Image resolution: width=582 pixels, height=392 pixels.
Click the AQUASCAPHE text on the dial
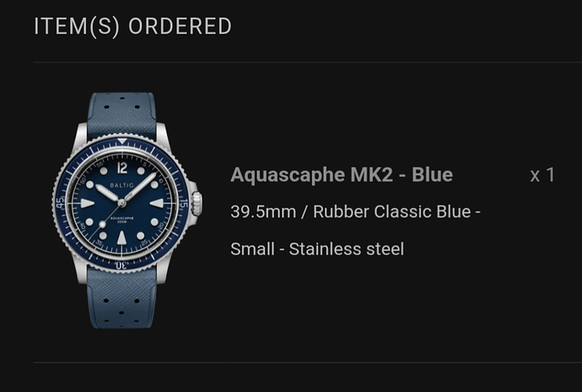[x=122, y=217]
